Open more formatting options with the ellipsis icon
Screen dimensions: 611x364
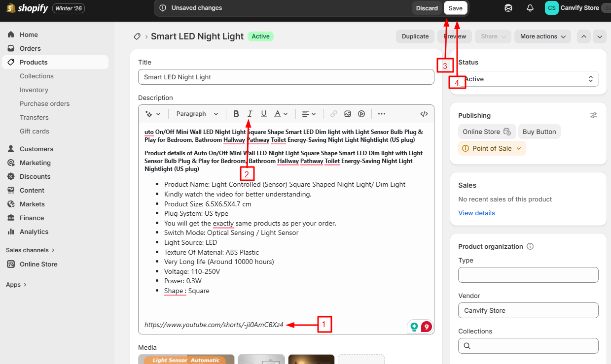point(381,114)
